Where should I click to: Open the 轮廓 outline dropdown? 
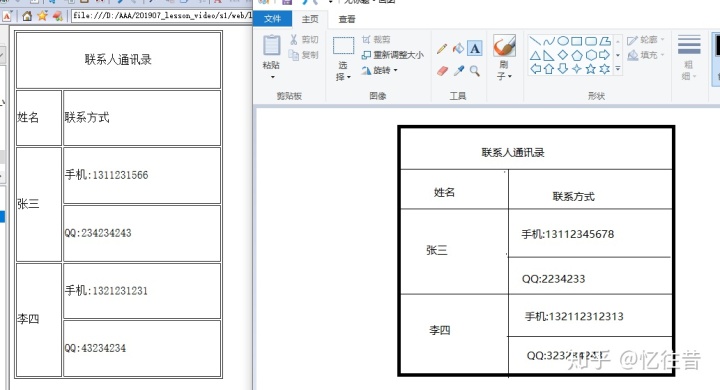[646, 40]
